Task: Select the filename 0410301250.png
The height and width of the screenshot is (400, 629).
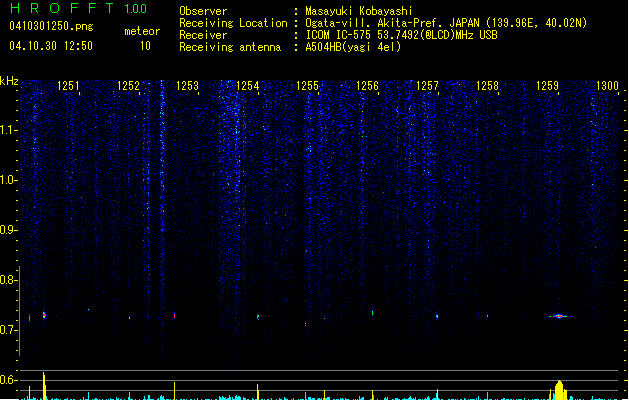Action: pyautogui.click(x=51, y=26)
